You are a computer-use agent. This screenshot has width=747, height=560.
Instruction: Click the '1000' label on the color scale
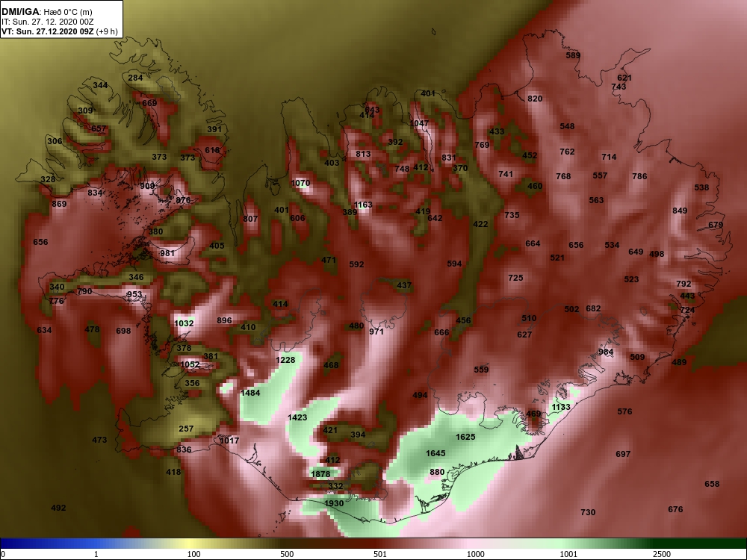tap(475, 554)
